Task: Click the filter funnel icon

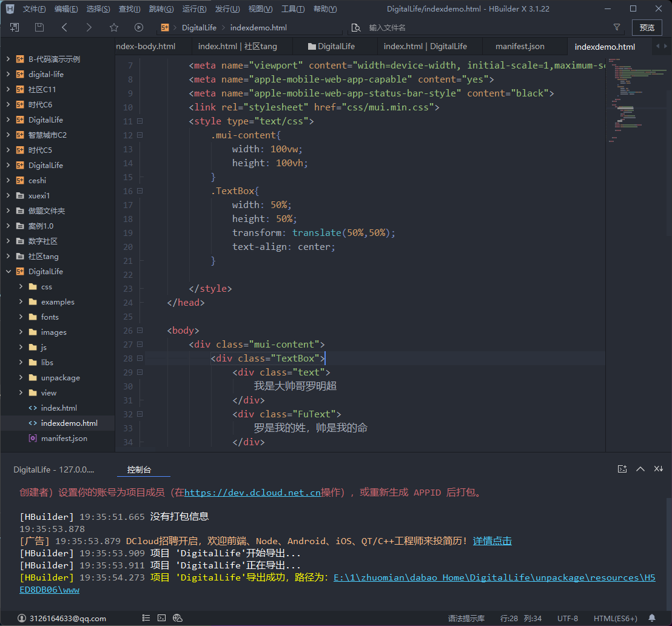Action: coord(617,27)
